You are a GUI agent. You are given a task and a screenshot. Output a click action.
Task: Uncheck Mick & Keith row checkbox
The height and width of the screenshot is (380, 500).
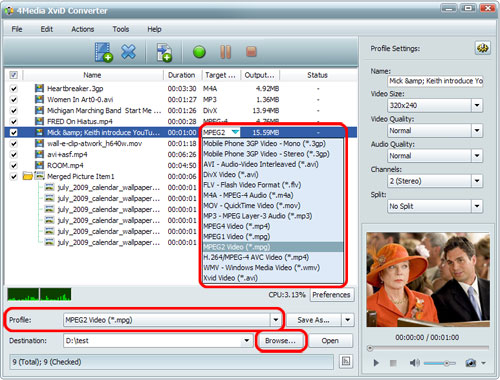click(x=14, y=132)
